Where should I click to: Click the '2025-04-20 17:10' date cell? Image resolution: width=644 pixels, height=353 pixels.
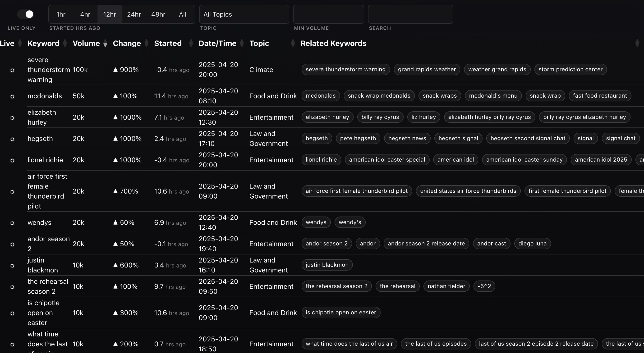point(218,139)
